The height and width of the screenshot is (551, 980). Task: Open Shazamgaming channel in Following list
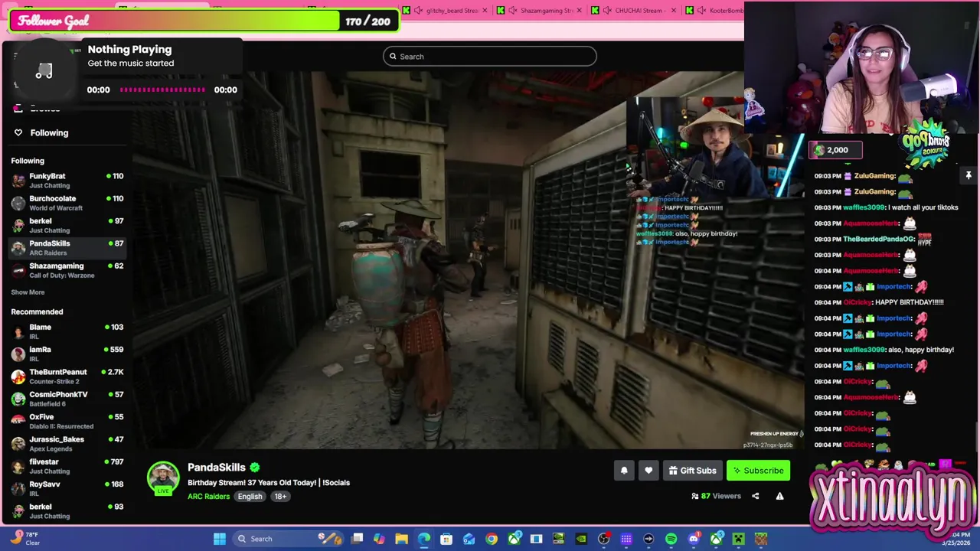tap(67, 270)
